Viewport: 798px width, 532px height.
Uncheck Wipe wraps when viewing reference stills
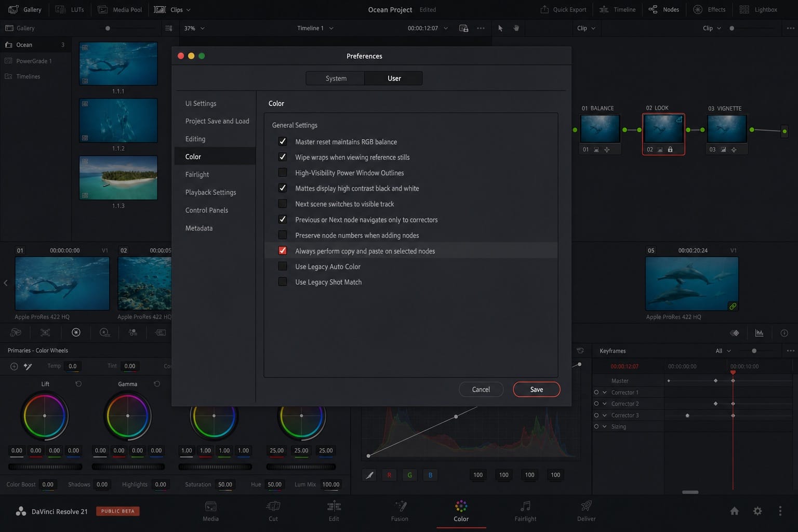pos(283,157)
